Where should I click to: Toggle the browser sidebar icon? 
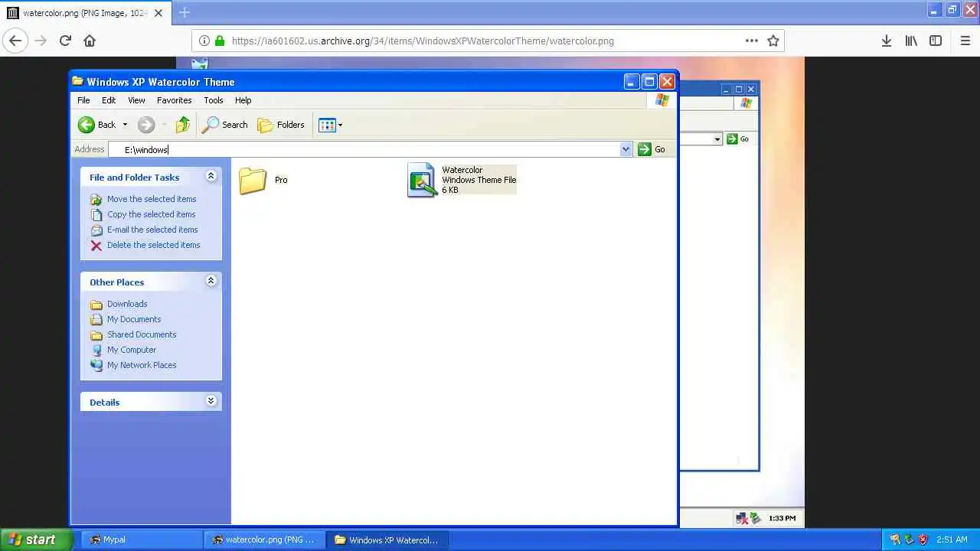(936, 41)
